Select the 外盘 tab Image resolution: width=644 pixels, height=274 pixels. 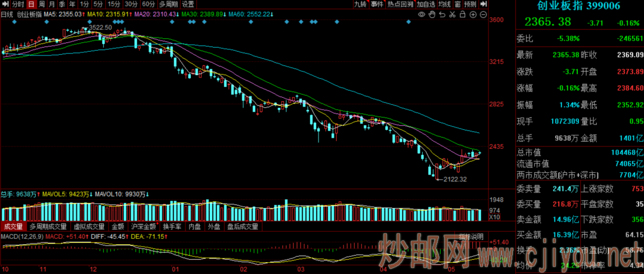click(215, 226)
